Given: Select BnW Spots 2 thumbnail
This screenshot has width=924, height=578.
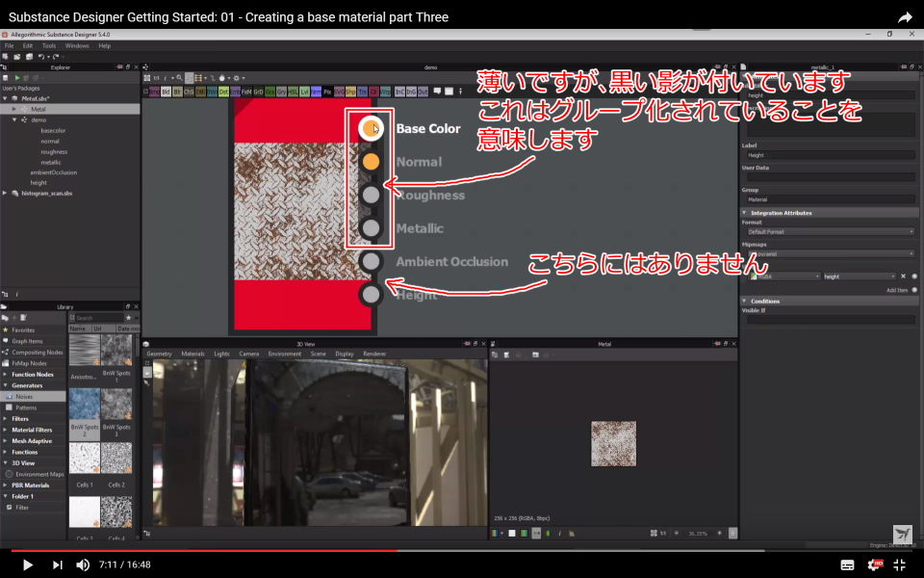Looking at the screenshot, I should click(85, 404).
